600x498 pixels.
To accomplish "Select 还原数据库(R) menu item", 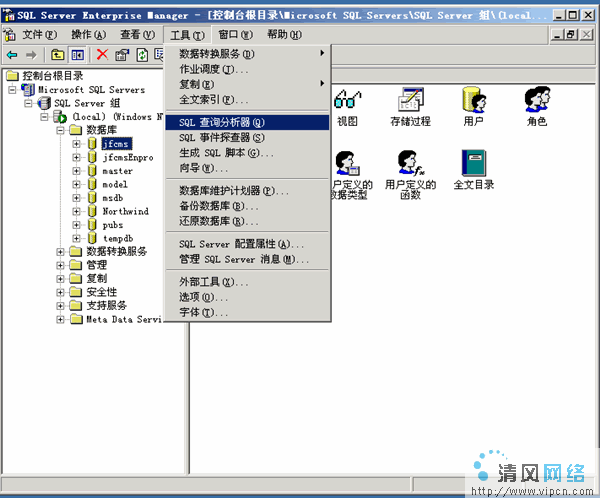I will tap(247, 221).
